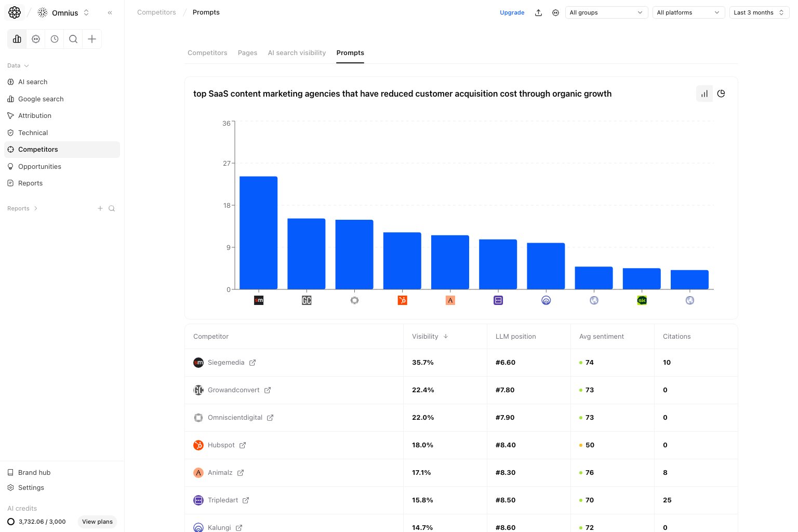Click the Avg sentiment column header
This screenshot has width=798, height=532.
(601, 337)
